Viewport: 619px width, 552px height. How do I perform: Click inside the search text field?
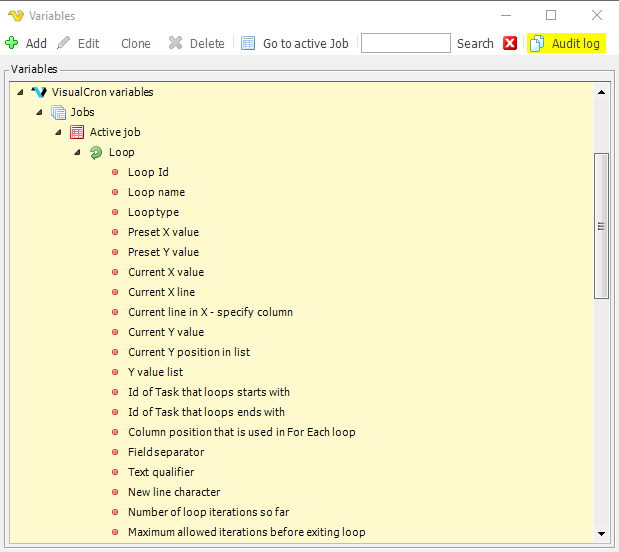[x=405, y=43]
